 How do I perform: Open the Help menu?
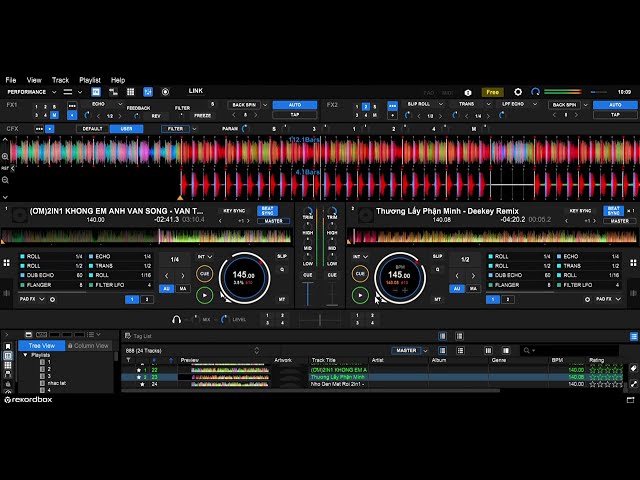118,80
